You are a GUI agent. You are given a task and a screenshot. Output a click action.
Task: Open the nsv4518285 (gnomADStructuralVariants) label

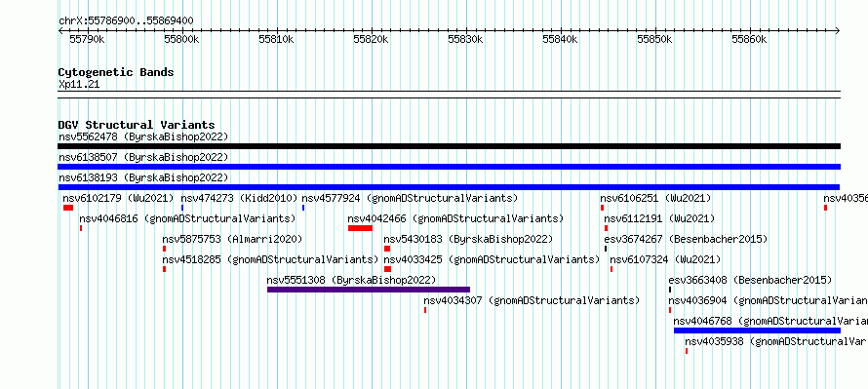click(270, 259)
